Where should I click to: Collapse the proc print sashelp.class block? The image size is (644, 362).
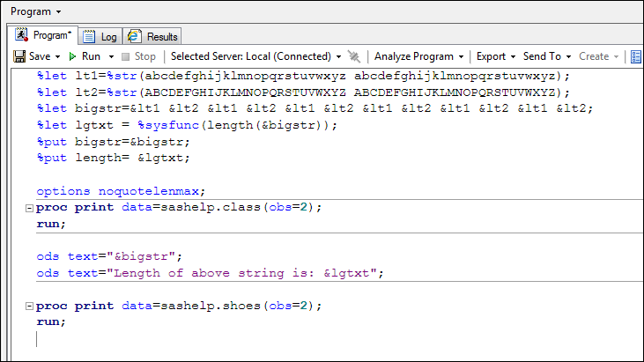tap(29, 208)
